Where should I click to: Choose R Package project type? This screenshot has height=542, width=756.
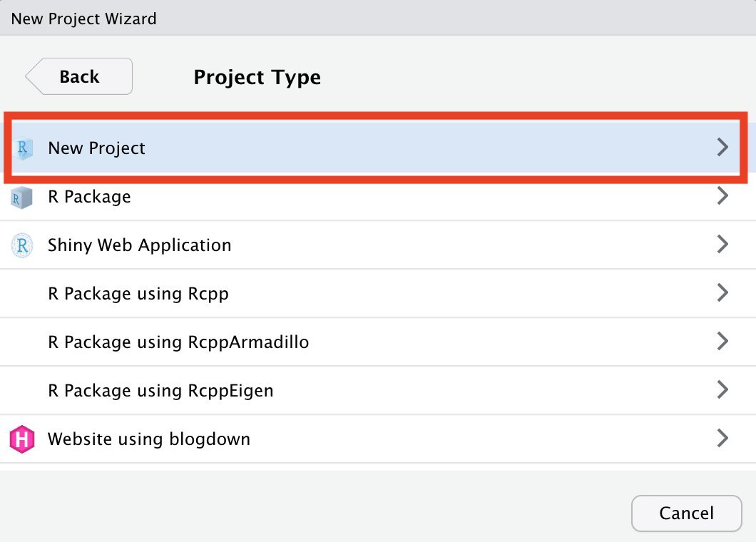pyautogui.click(x=378, y=197)
